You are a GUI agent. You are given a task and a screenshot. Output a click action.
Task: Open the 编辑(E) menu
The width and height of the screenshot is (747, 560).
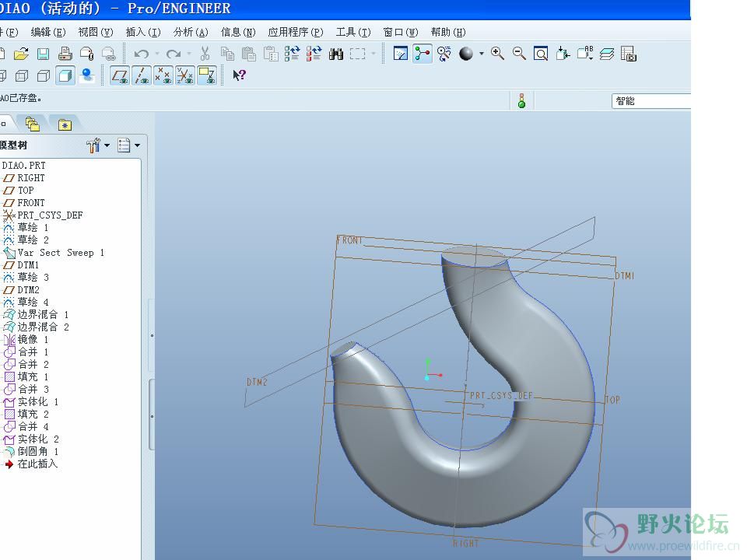coord(48,32)
